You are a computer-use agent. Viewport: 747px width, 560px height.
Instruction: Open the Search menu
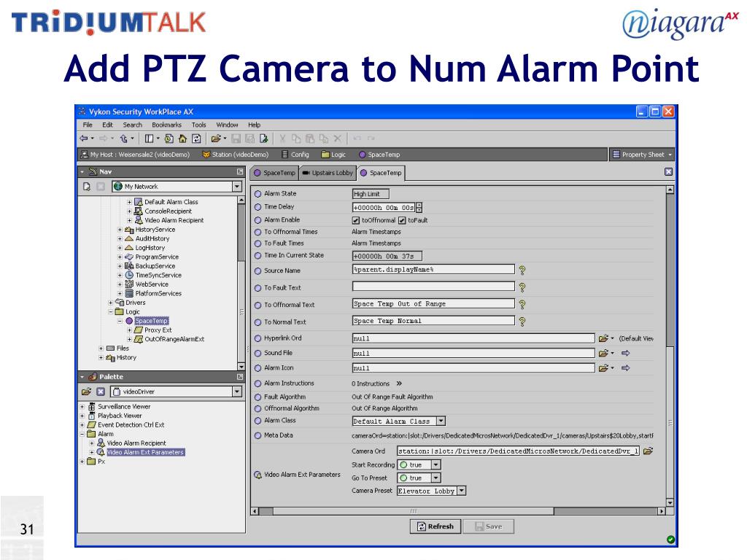point(133,125)
